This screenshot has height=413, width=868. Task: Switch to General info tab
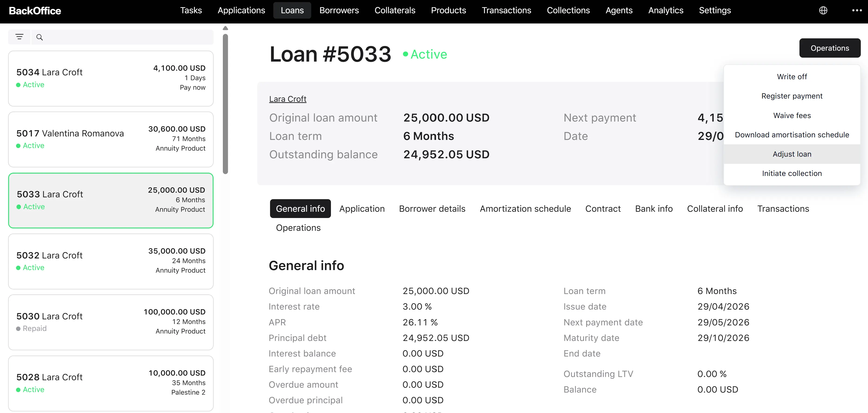(300, 209)
